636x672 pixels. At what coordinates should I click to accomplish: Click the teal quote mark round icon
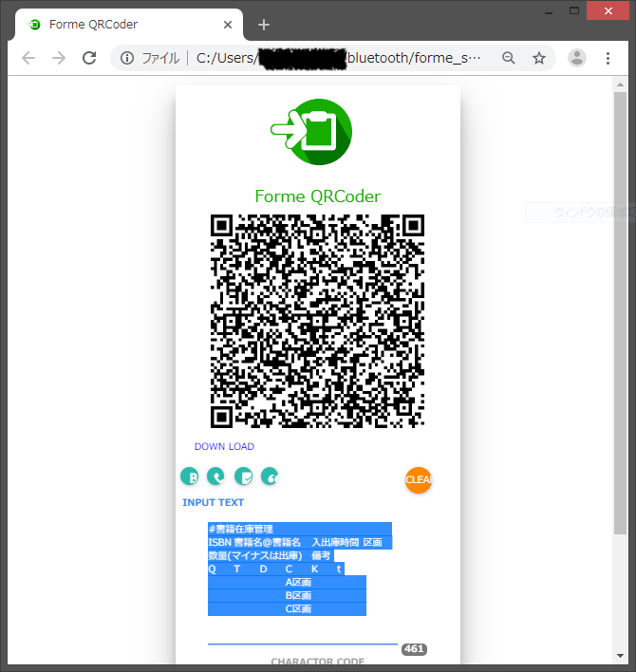tap(271, 476)
